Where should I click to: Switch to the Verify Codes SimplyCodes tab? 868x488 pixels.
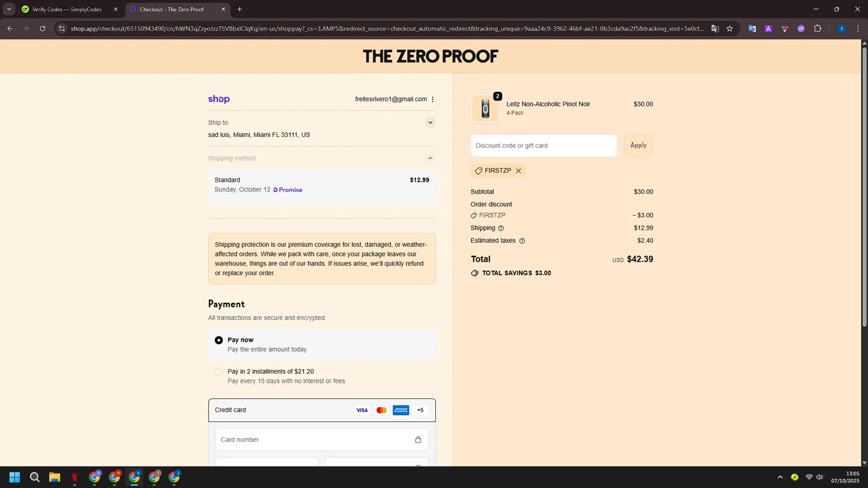coord(67,9)
